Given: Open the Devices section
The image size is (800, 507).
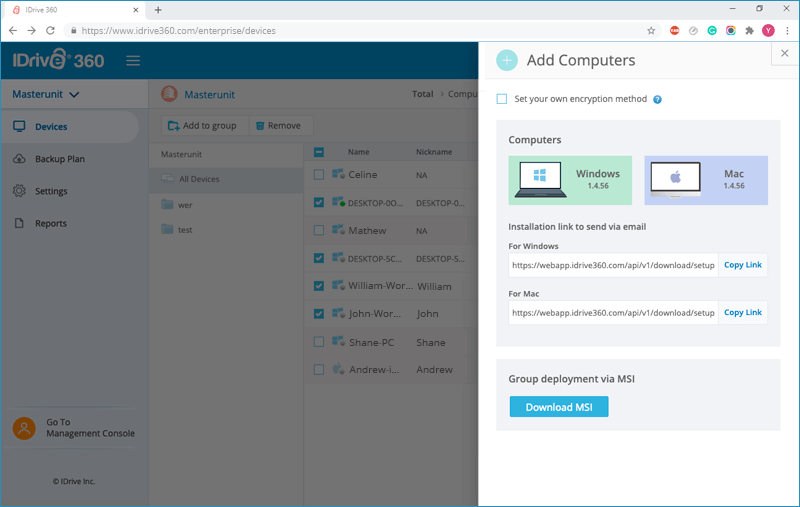Looking at the screenshot, I should tap(69, 126).
